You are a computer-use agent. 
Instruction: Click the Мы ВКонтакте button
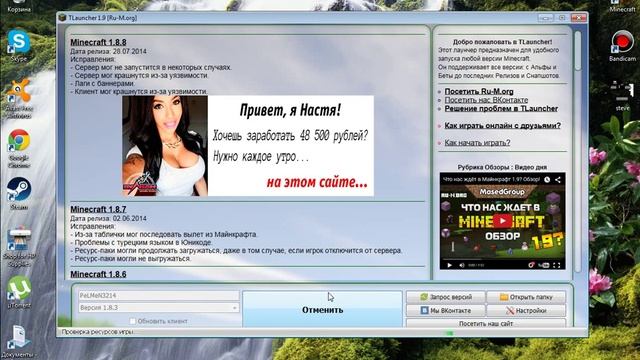pos(446,311)
